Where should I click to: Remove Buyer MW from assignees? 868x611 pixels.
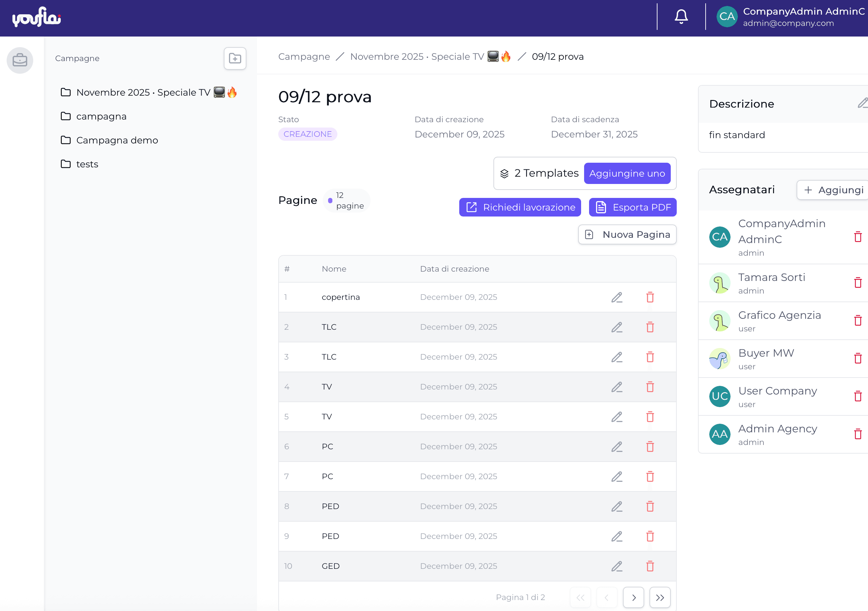tap(857, 358)
